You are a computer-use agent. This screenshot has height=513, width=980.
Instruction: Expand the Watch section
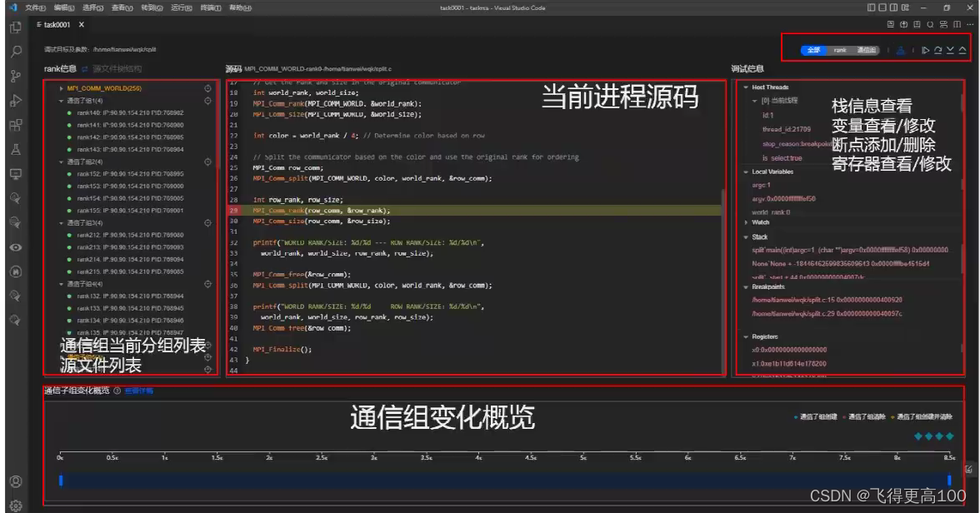pos(746,222)
